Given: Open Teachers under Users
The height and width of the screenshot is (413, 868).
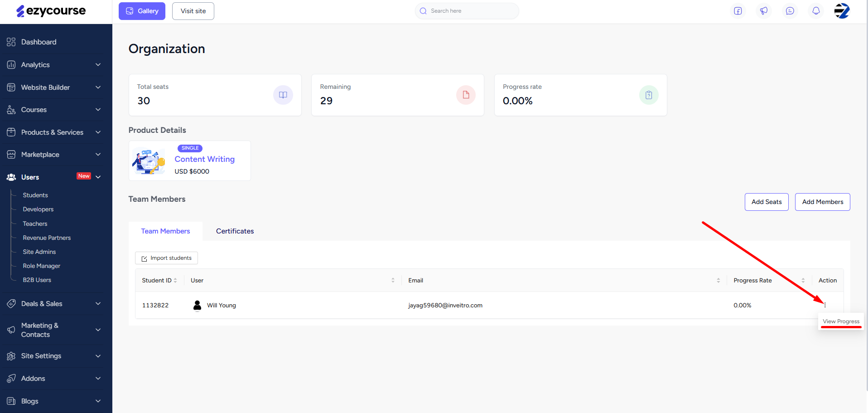Looking at the screenshot, I should pos(35,224).
